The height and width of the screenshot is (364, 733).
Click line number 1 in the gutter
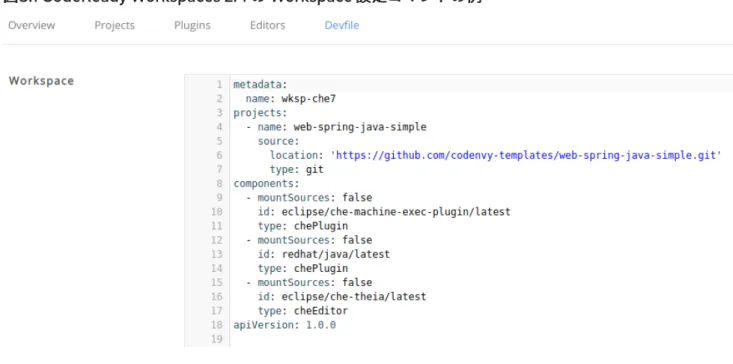[x=219, y=85]
